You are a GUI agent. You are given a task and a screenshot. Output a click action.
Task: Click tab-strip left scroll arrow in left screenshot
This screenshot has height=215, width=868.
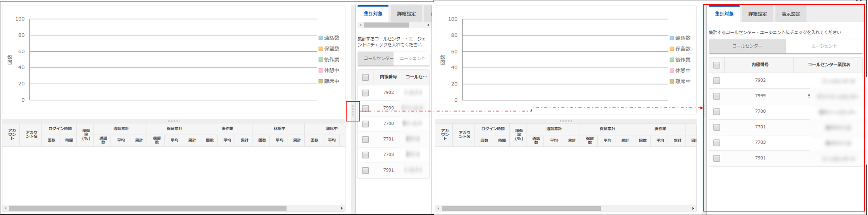361,25
